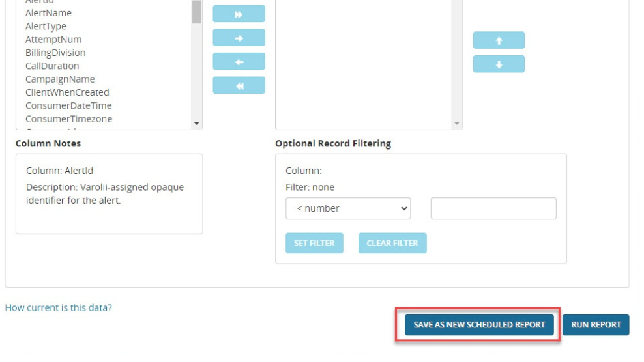Select BillingDivision in the column list

(x=55, y=53)
